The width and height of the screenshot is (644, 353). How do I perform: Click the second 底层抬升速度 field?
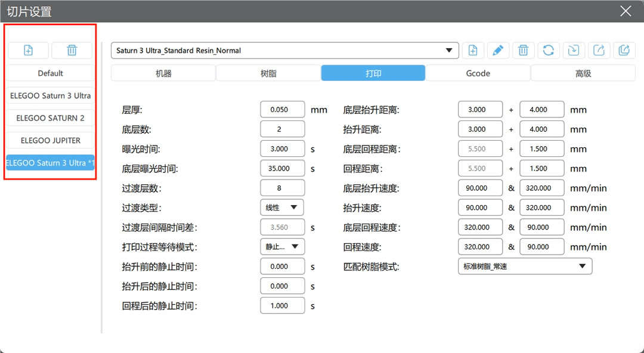[x=541, y=188]
